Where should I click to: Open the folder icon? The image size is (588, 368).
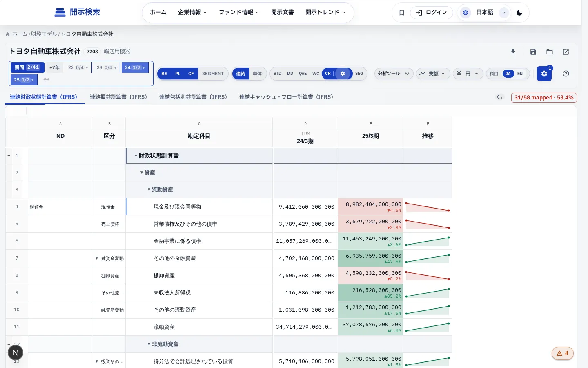(550, 52)
